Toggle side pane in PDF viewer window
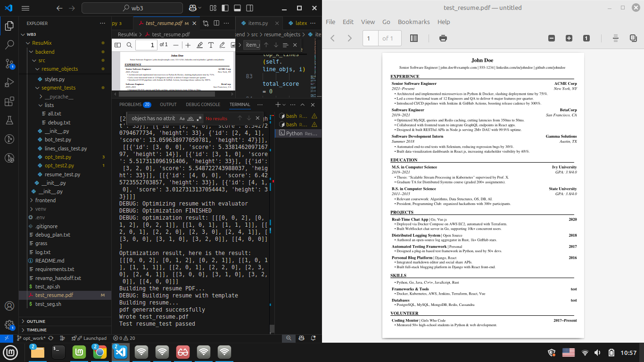The image size is (644, 362). point(414,38)
